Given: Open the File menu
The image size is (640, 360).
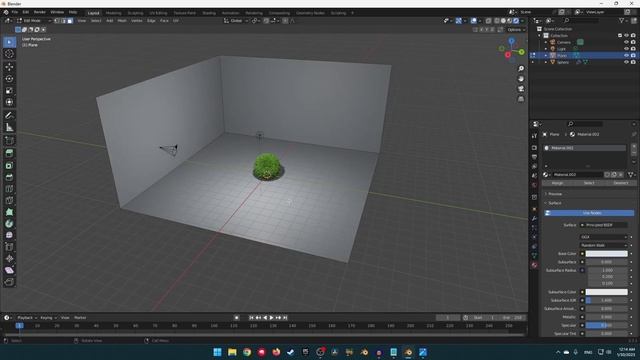Looking at the screenshot, I should point(15,12).
